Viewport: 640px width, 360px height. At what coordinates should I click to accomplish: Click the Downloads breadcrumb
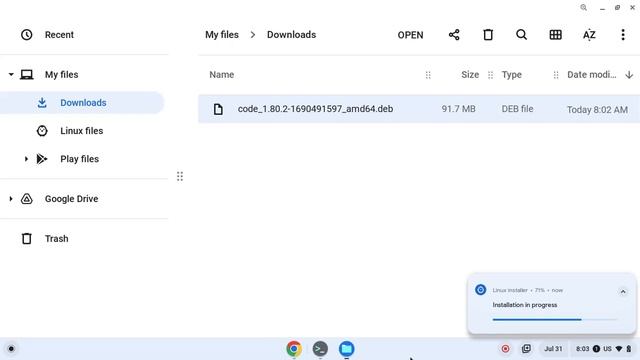pyautogui.click(x=291, y=35)
